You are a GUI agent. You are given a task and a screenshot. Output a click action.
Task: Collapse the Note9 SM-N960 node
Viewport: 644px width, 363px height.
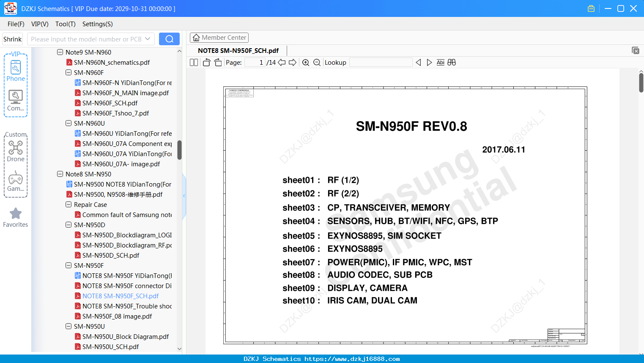click(x=60, y=52)
